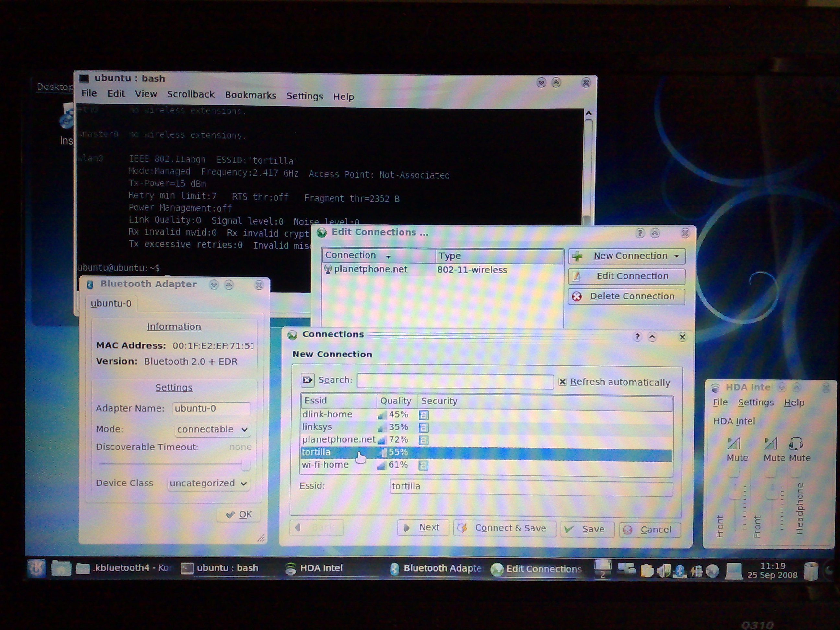The width and height of the screenshot is (840, 630).
Task: Click the lock icon on the dlink-home row
Action: click(424, 415)
